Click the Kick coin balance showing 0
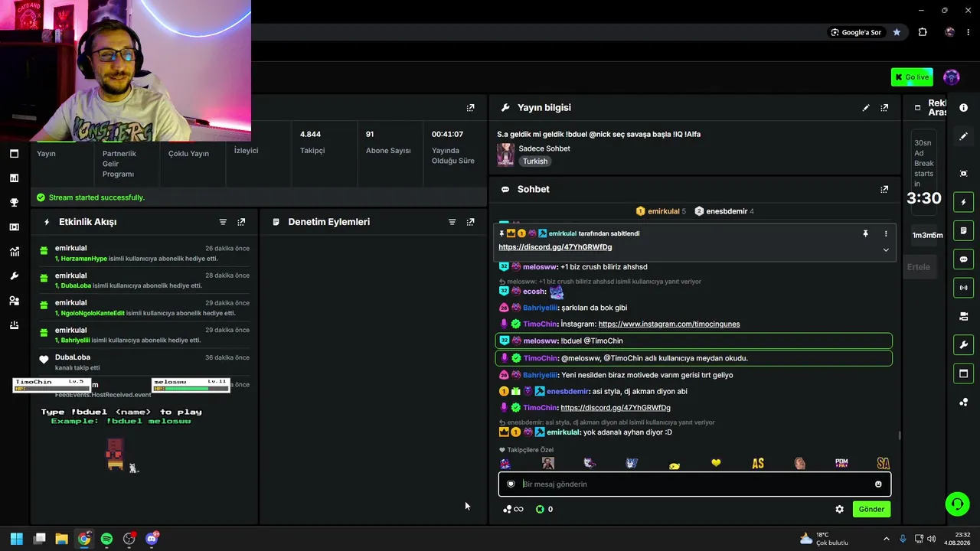This screenshot has width=980, height=551. pos(544,510)
